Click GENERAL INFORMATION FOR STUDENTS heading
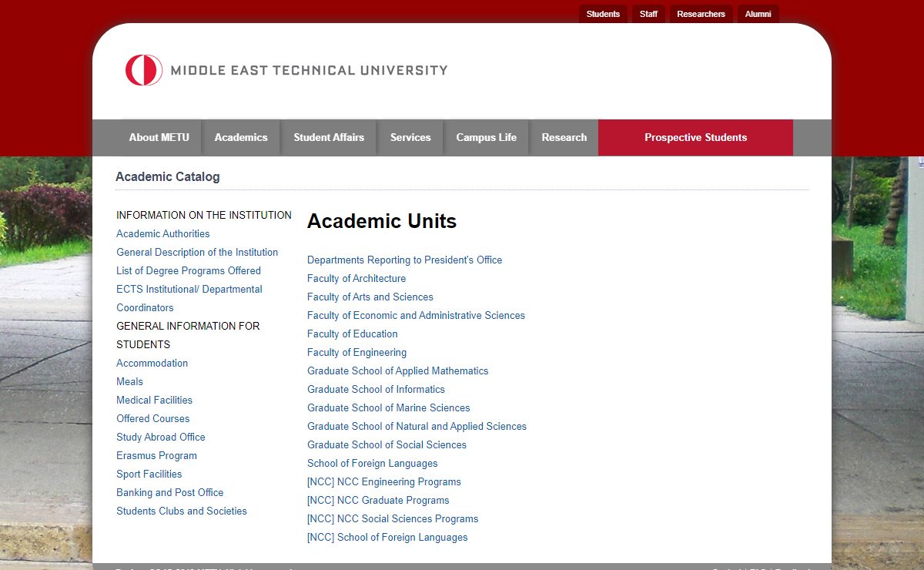The width and height of the screenshot is (924, 570). [188, 335]
